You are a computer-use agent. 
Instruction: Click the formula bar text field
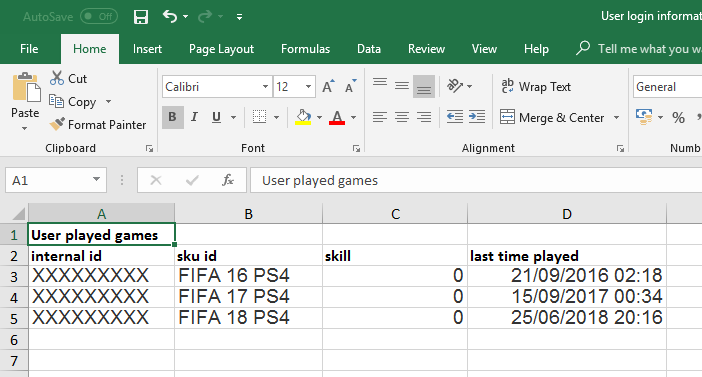pos(476,180)
